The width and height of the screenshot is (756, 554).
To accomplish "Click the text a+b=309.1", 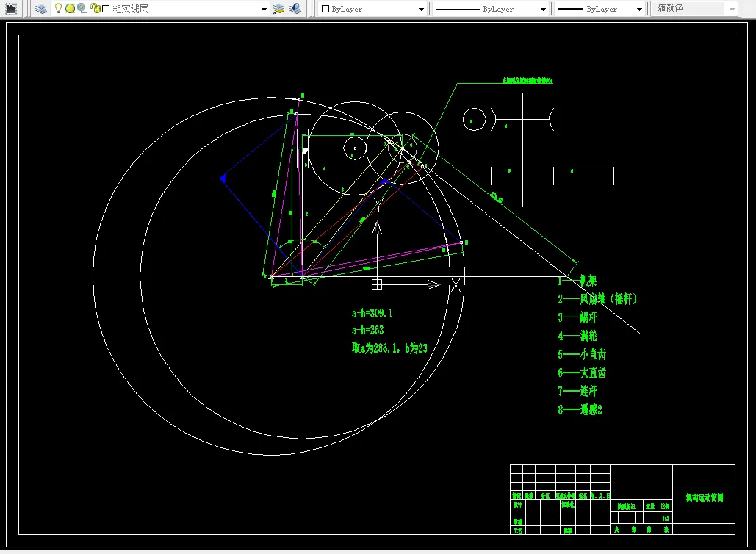I will coord(372,314).
